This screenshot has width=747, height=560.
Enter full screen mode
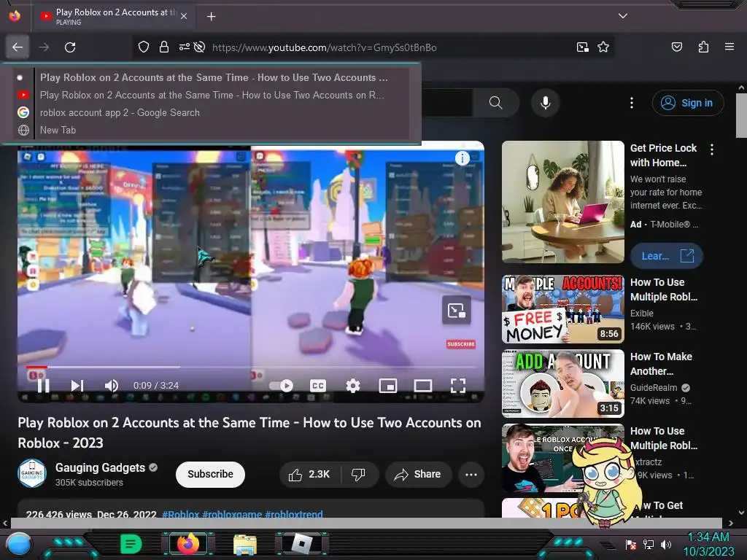coord(458,385)
